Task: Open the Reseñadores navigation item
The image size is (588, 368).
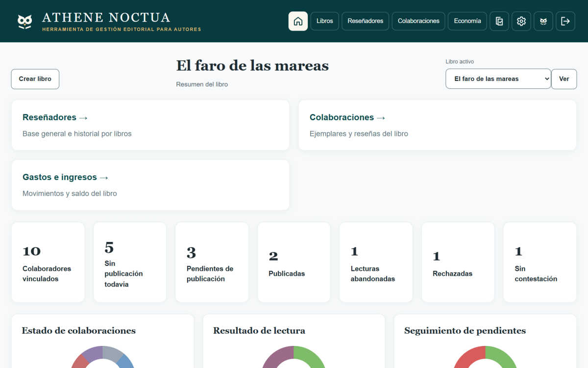Action: 366,21
